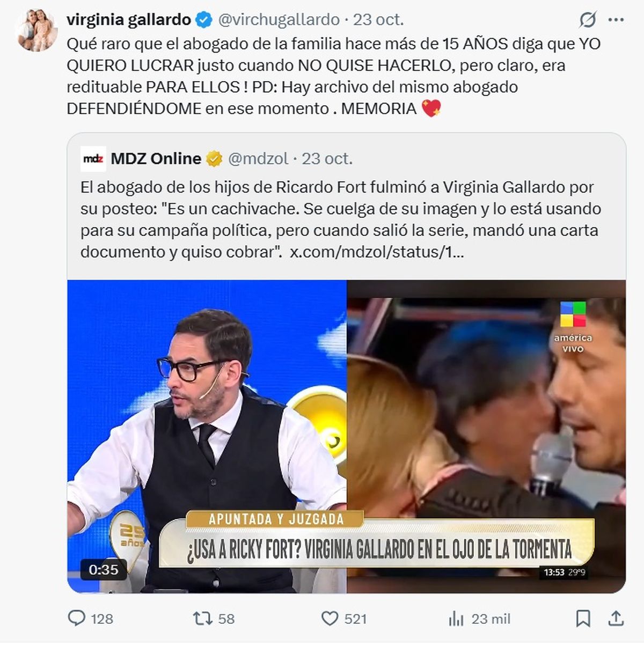
Task: Click virginia gallardo's blue verified badge
Action: tap(203, 20)
